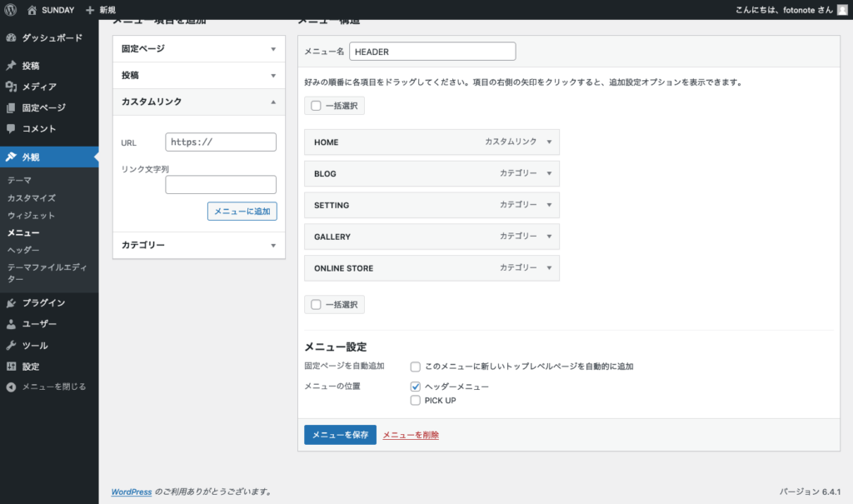Screen dimensions: 853x504
Task: Click the メニューを保存 button
Action: (340, 435)
